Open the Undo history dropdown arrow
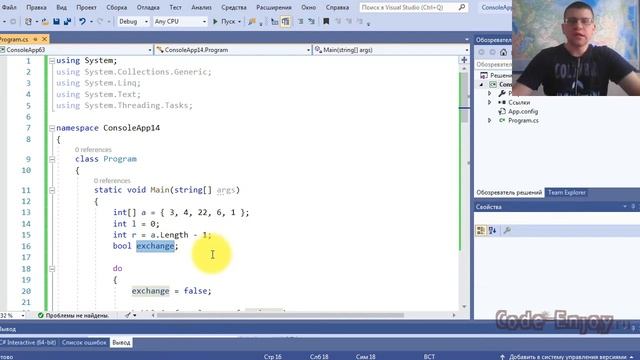640x360 pixels. pyautogui.click(x=91, y=22)
